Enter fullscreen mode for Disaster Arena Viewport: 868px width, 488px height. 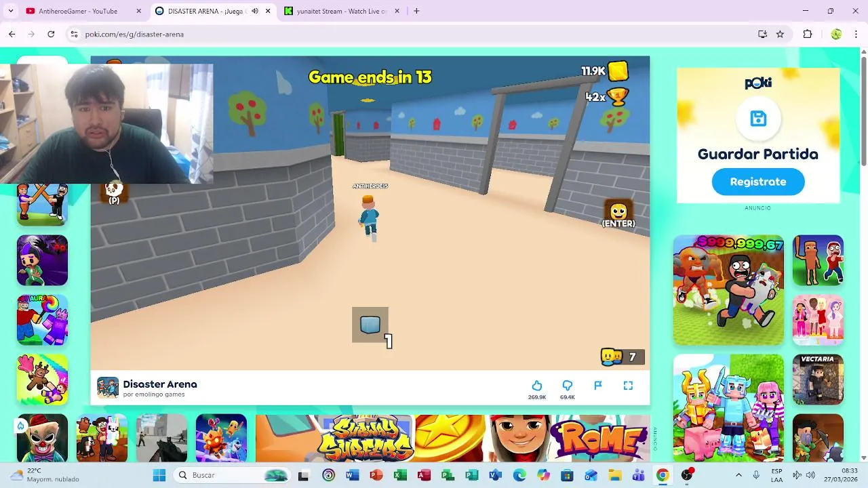tap(628, 385)
